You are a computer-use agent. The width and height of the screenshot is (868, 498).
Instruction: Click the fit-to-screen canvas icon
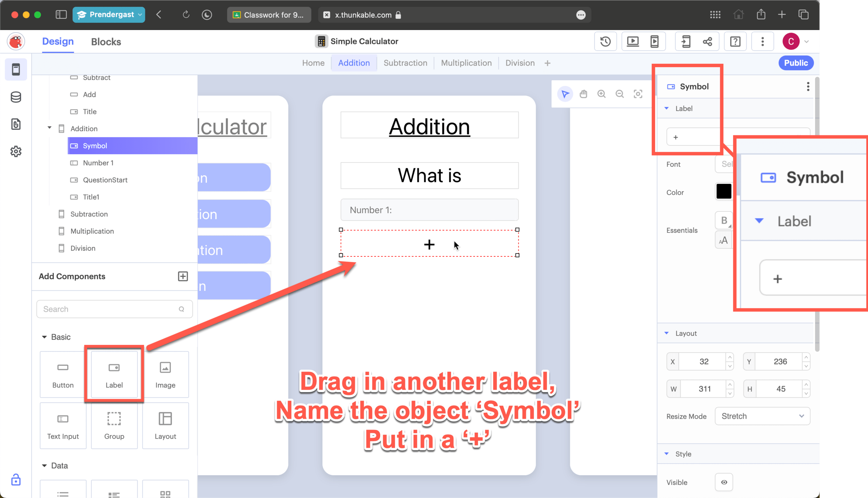pos(638,94)
